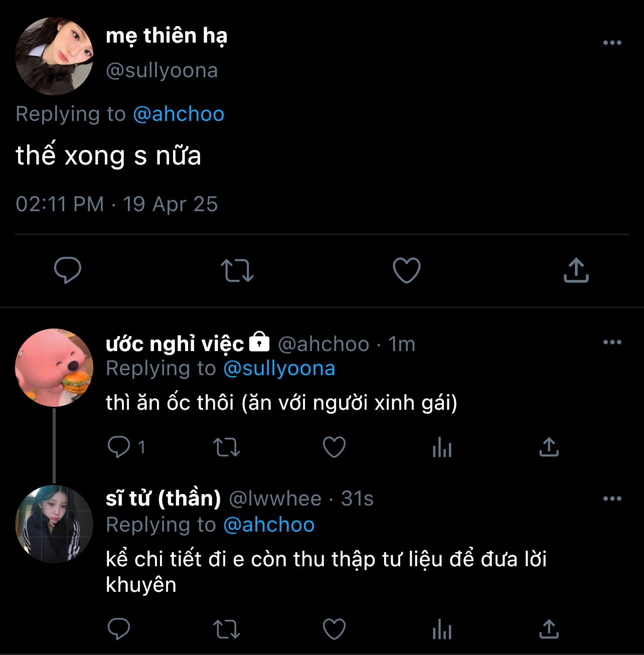The height and width of the screenshot is (655, 644).
Task: Like the reply from @lwwhee
Action: coord(334,629)
